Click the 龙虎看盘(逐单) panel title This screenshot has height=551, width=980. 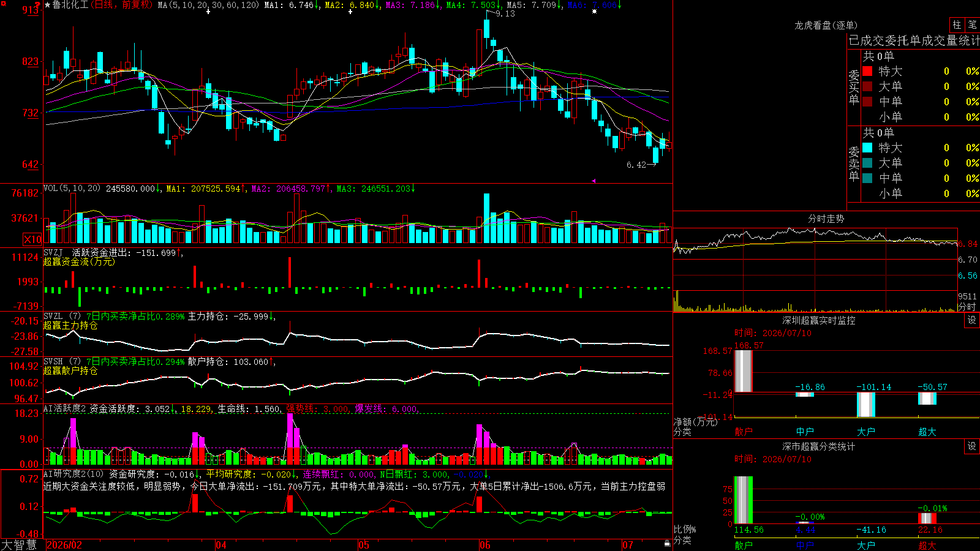coord(826,25)
